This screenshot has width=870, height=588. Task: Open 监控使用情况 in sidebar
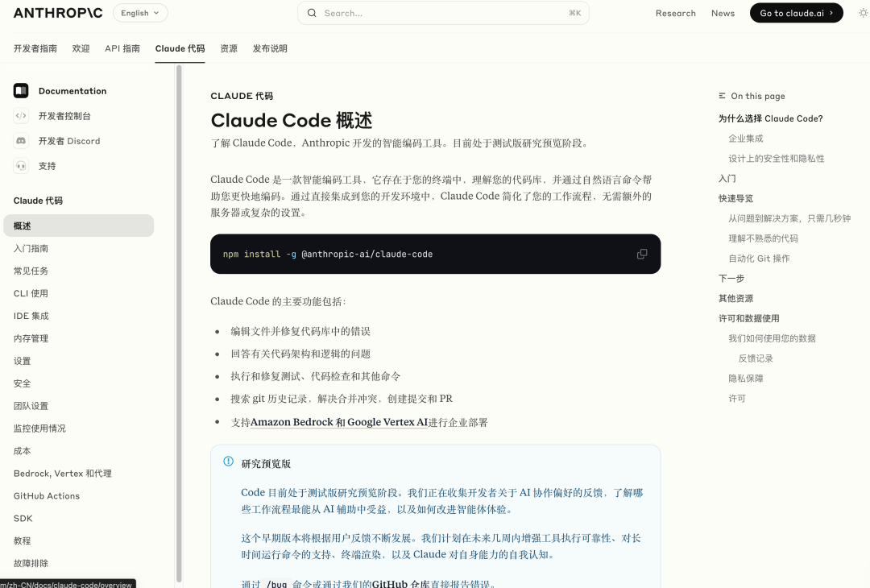(39, 429)
